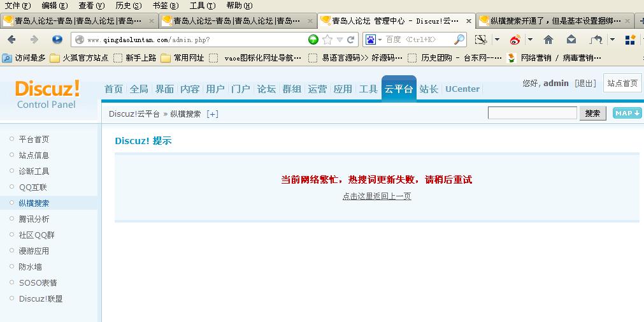
Task: Click the screenshot scissors toolbar icon
Action: tap(481, 40)
